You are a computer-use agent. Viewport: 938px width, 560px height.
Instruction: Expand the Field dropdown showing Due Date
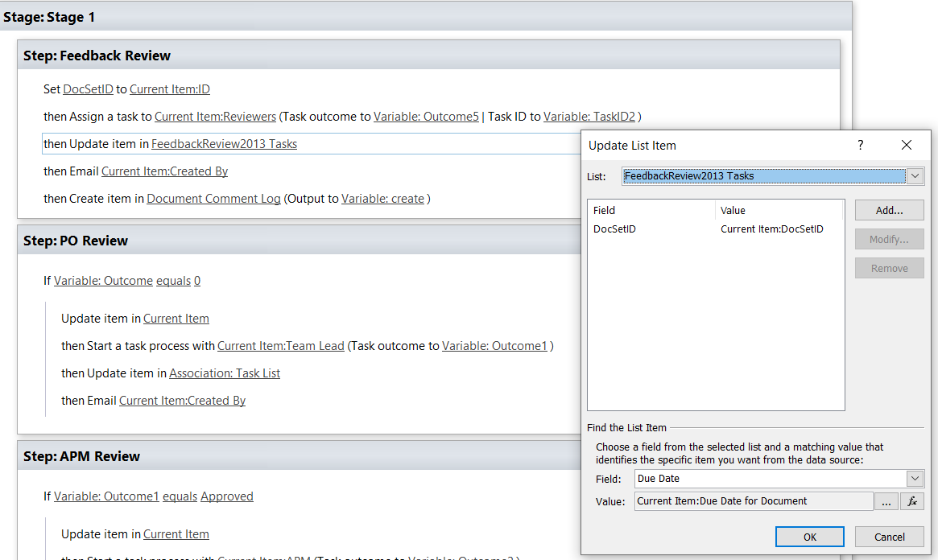(x=915, y=478)
